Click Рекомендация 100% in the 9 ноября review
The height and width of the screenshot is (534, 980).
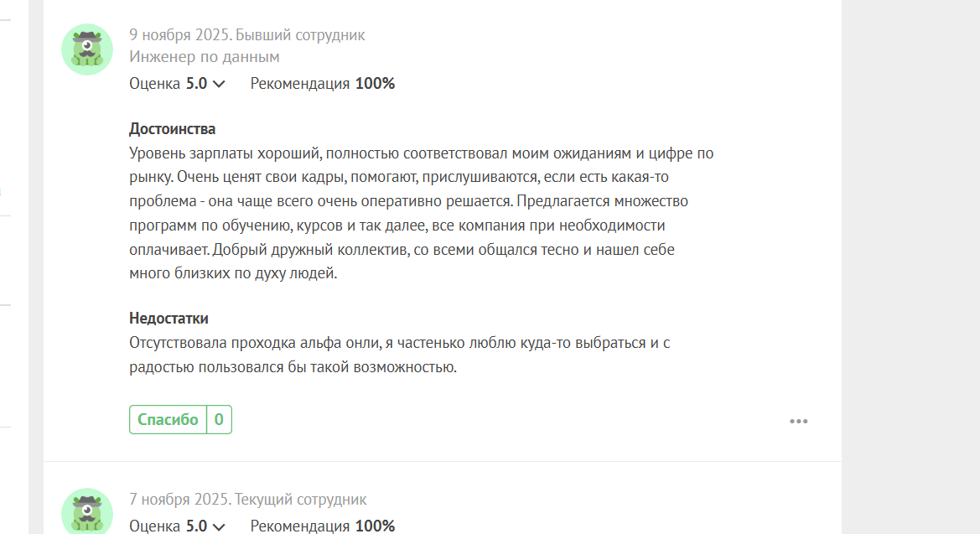click(x=323, y=84)
